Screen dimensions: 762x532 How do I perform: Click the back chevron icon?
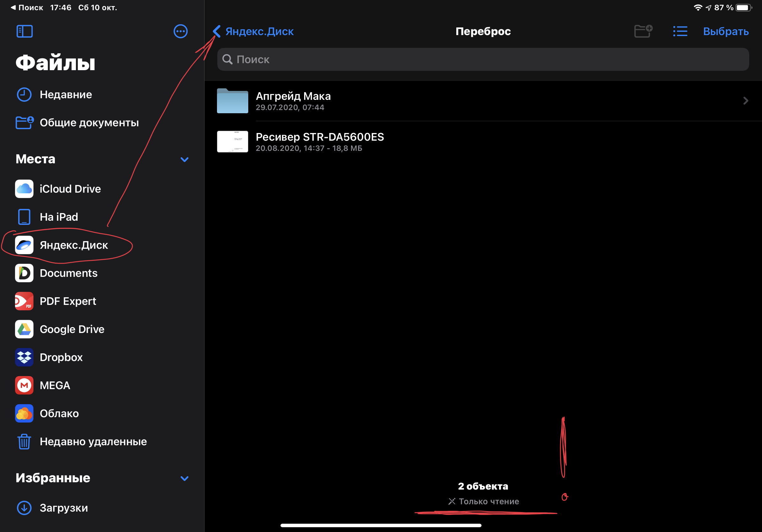[217, 32]
